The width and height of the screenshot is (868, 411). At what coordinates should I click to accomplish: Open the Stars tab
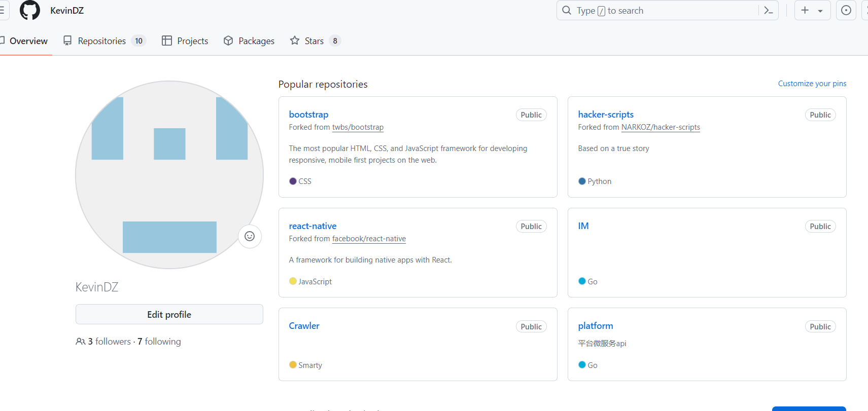(x=315, y=41)
